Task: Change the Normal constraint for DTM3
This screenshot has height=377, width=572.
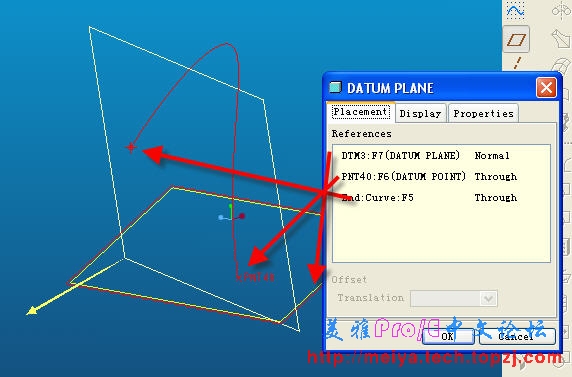Action: click(x=492, y=156)
